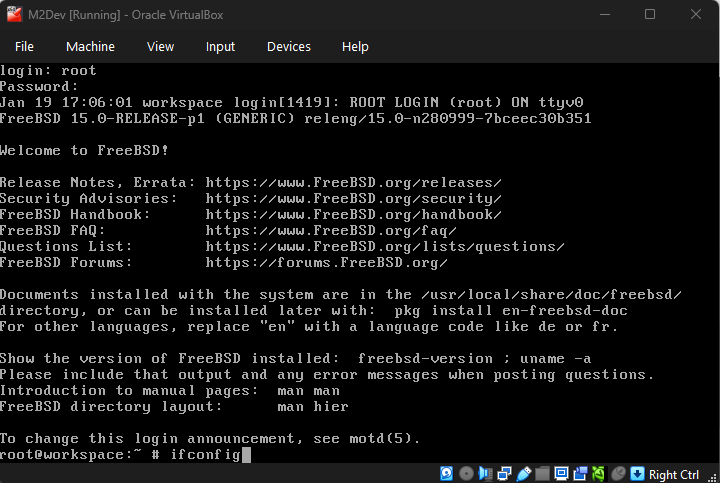This screenshot has width=720, height=483.
Task: Toggle the mouse integration indicator
Action: point(619,474)
